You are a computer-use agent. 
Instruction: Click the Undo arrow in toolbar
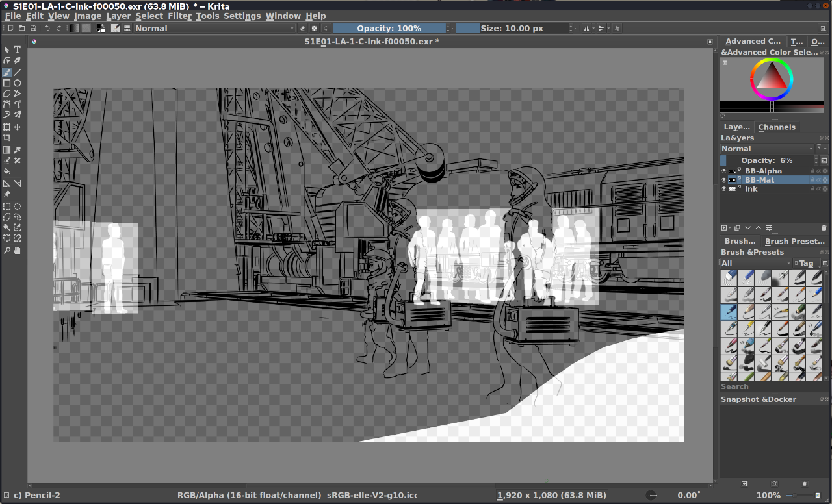[x=47, y=29]
